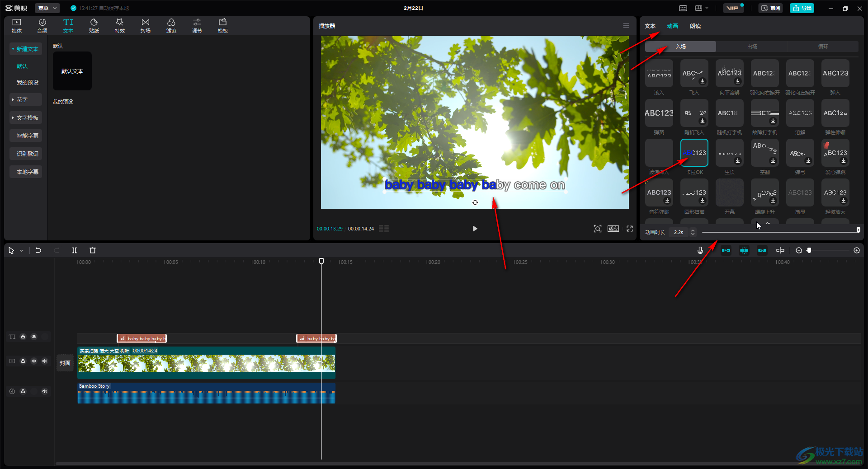This screenshot has height=469, width=868.
Task: Toggle main track magnet snapping
Action: pos(726,250)
